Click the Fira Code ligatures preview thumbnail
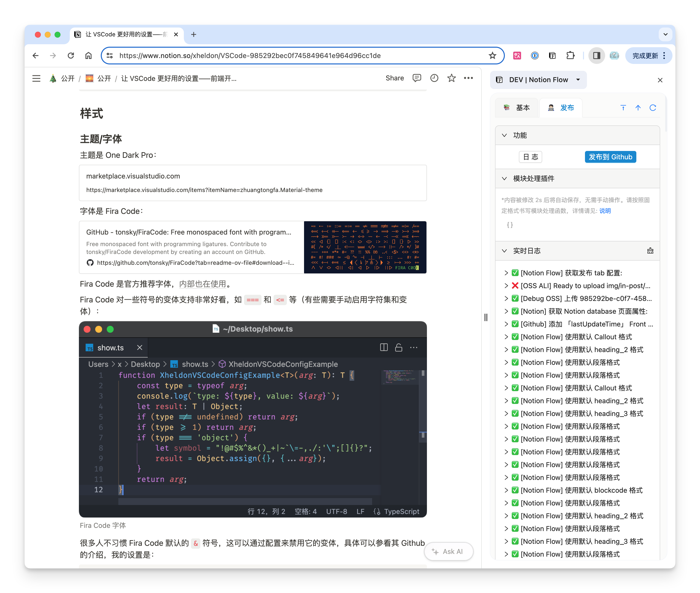The height and width of the screenshot is (593, 700). [x=365, y=247]
